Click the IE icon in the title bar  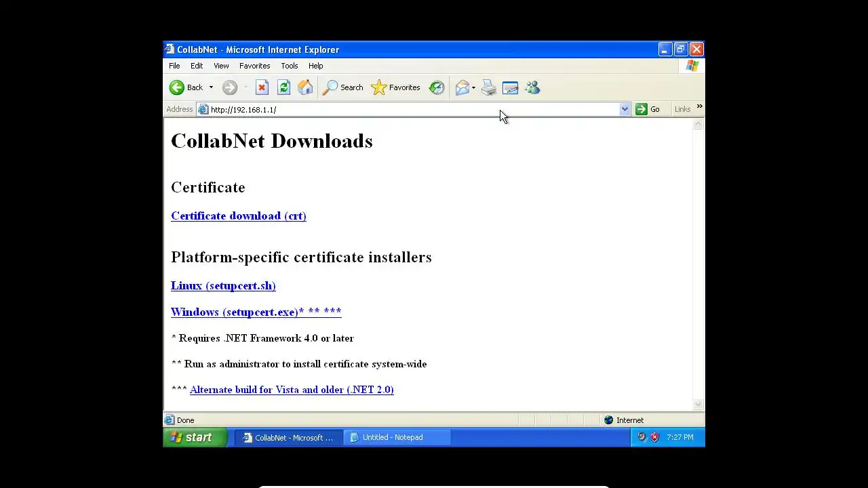pyautogui.click(x=170, y=49)
